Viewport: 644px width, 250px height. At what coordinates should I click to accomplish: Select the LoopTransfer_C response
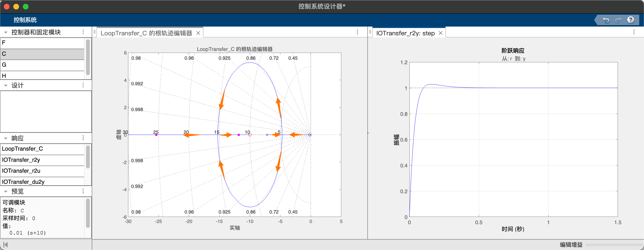point(43,149)
